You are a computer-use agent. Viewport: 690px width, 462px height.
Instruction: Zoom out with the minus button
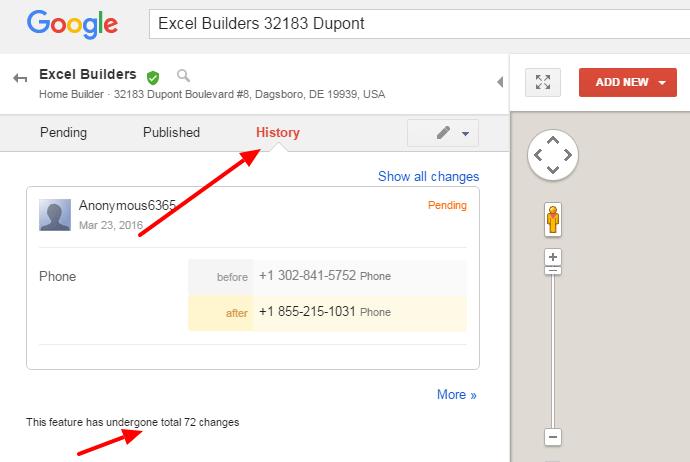[x=553, y=437]
